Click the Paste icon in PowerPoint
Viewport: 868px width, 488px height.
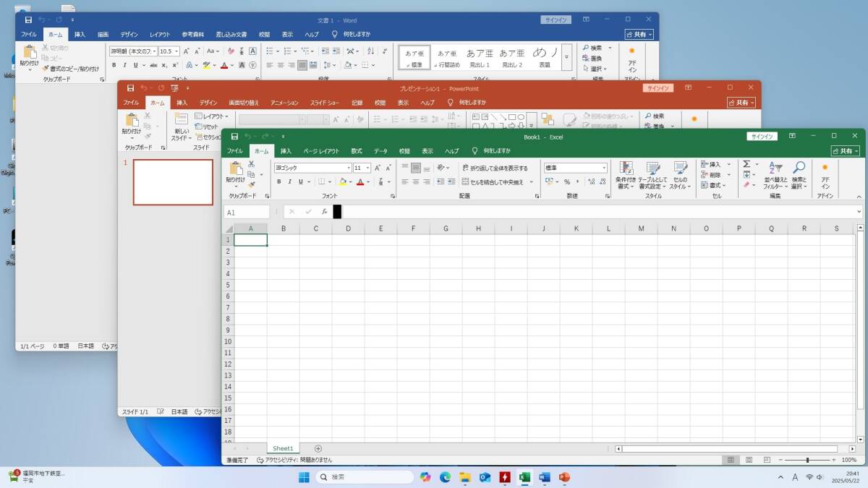click(132, 120)
